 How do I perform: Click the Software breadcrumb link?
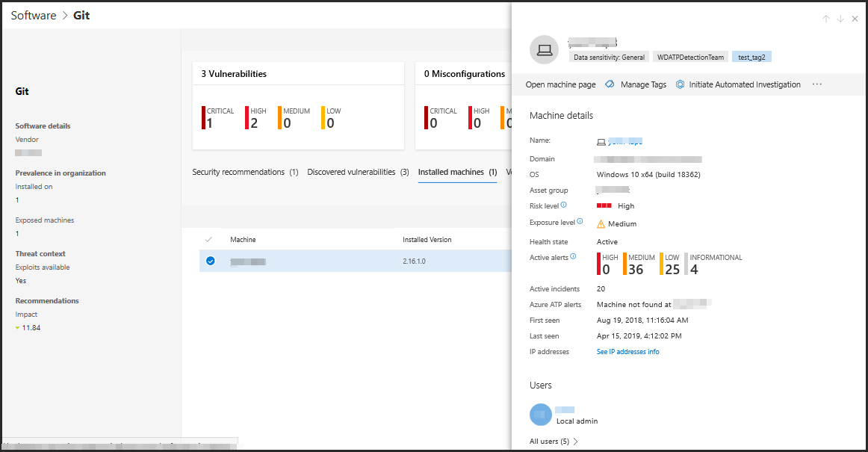[34, 15]
